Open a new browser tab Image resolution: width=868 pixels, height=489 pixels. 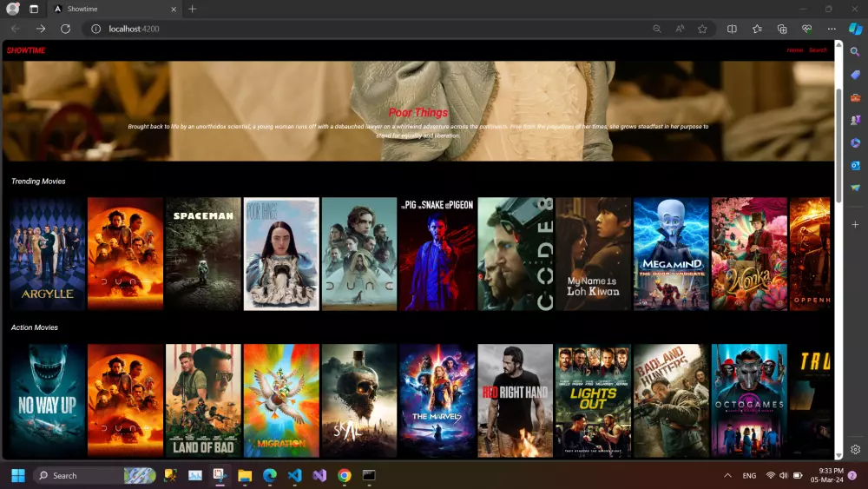(192, 9)
